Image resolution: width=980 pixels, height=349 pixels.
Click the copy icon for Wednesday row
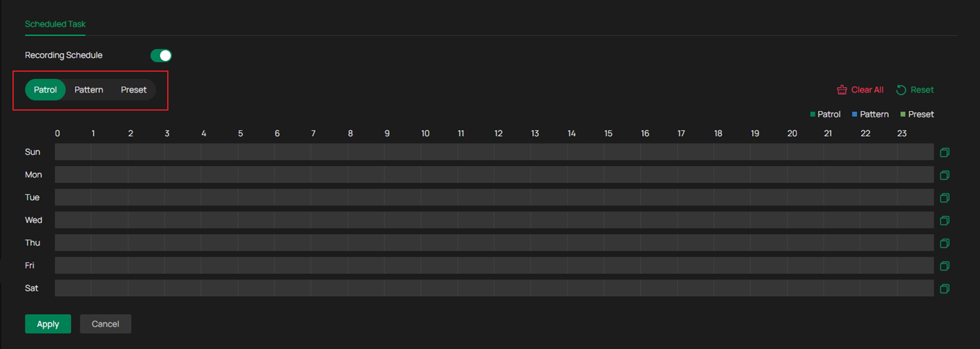pyautogui.click(x=945, y=220)
